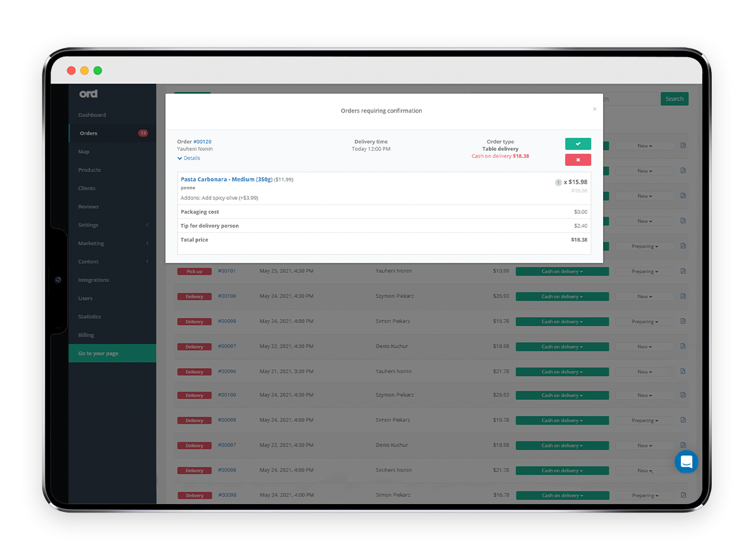This screenshot has height=560, width=756.
Task: Open document icon for order #00096
Action: coord(683,371)
